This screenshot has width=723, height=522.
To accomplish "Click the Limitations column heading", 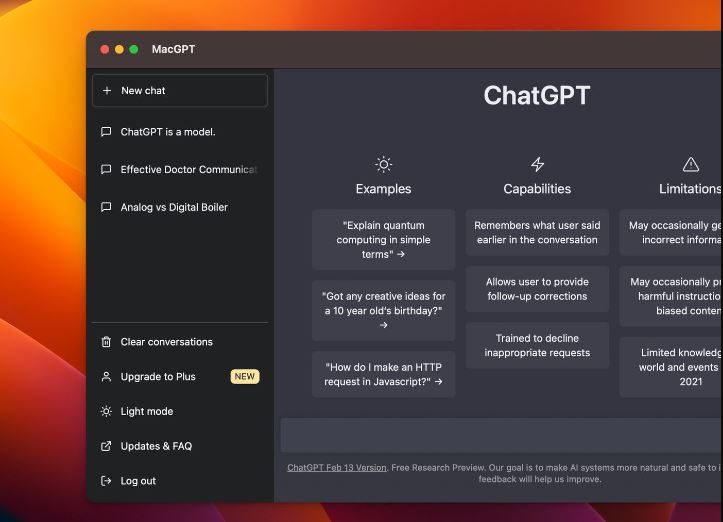I will (690, 189).
